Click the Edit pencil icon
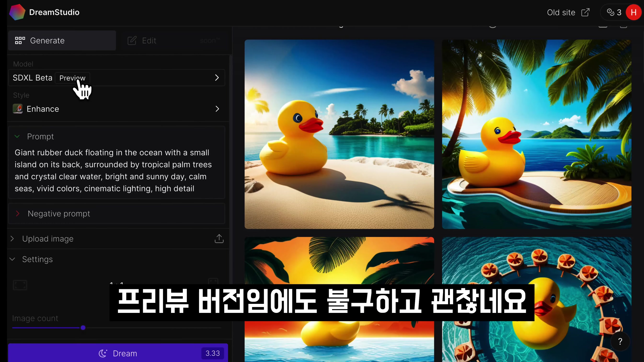This screenshot has width=644, height=362. pos(132,40)
